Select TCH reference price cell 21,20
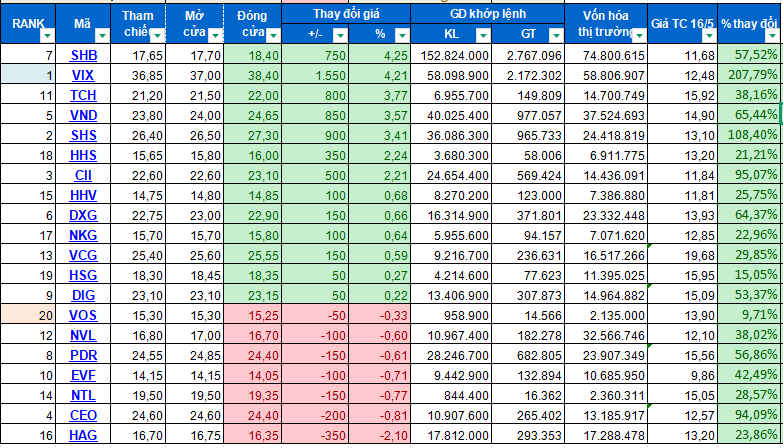Viewport: 783px width, 448px height. 138,95
